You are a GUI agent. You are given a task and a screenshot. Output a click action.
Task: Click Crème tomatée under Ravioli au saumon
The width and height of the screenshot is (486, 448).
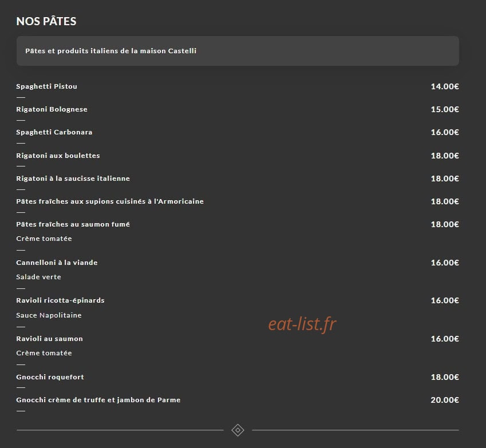(44, 353)
